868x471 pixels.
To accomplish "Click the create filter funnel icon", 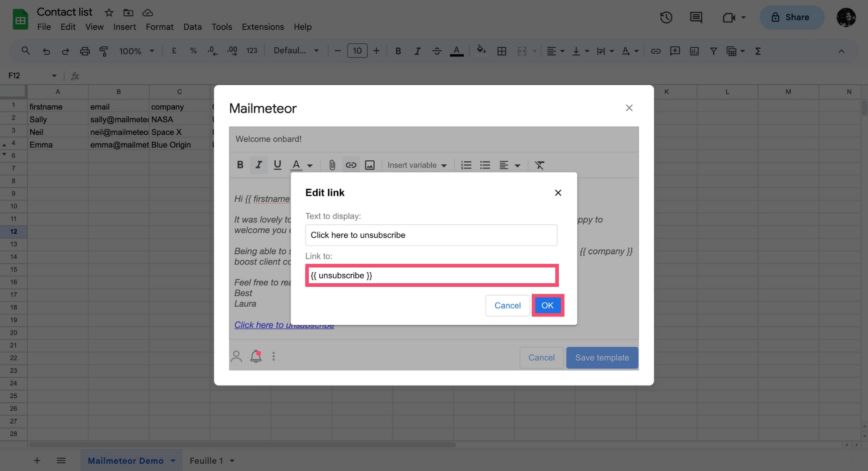I will [713, 51].
